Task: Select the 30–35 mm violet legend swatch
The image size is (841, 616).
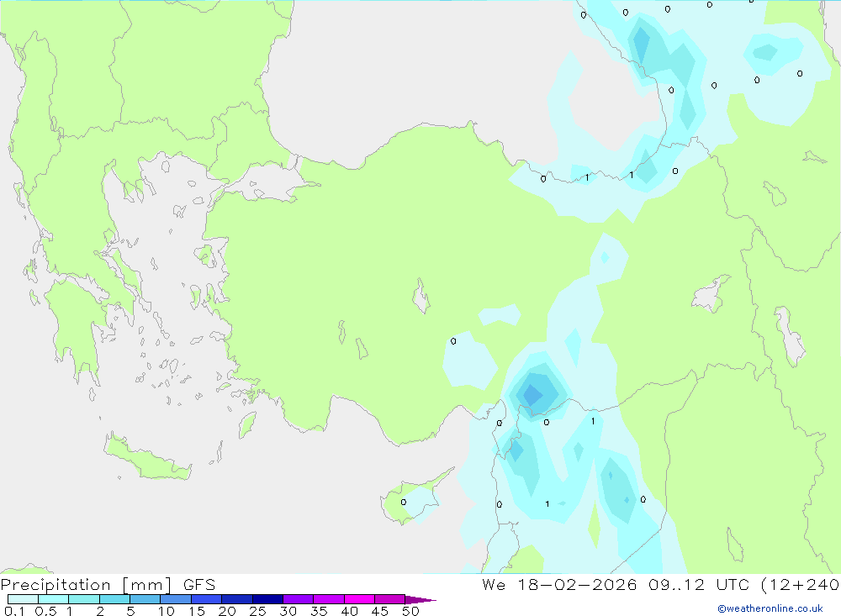Action: 298,599
